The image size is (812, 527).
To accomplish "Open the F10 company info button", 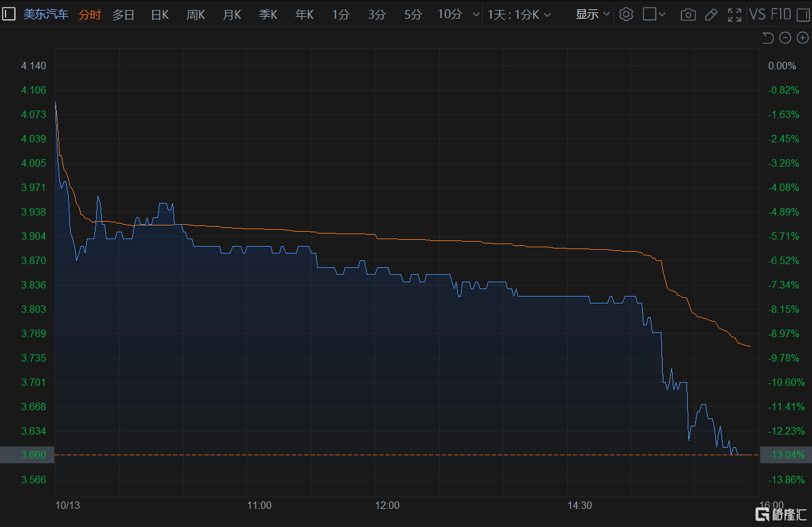I will [x=781, y=14].
